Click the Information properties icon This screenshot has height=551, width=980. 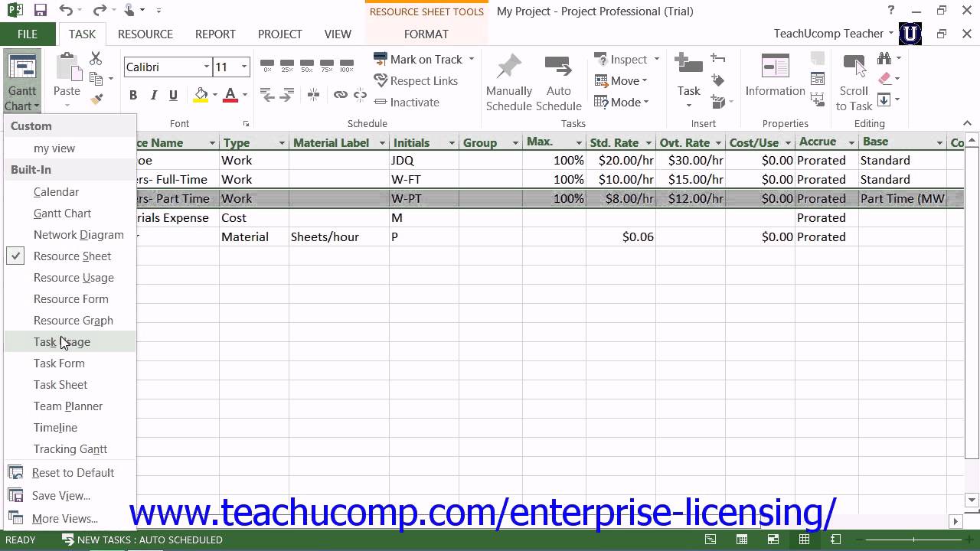pos(775,66)
